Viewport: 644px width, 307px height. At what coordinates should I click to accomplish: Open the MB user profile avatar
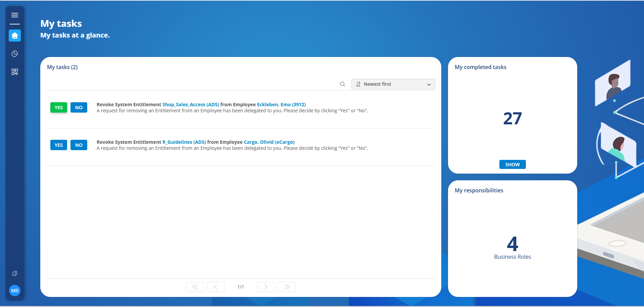click(15, 291)
